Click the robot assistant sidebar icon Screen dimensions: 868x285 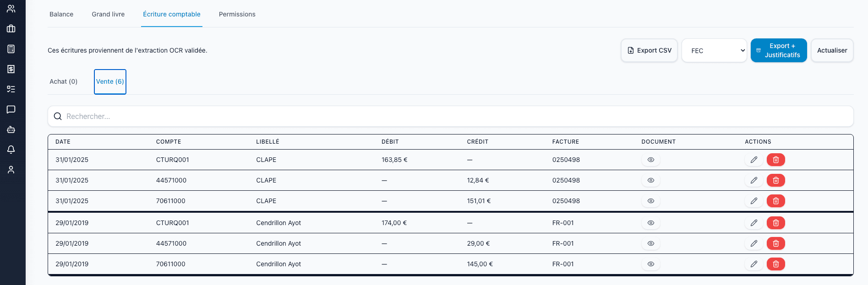[x=11, y=129]
